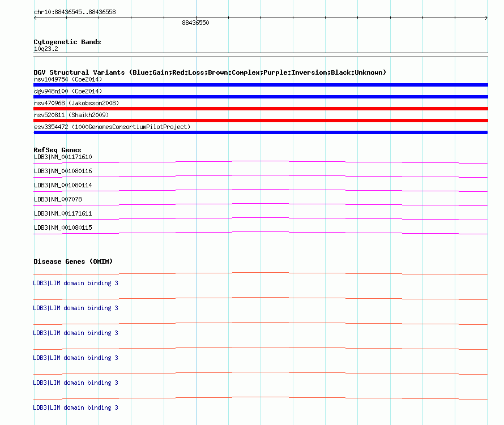The image size is (504, 425).
Task: Click the 10q23.2 band label
Action: [x=46, y=49]
